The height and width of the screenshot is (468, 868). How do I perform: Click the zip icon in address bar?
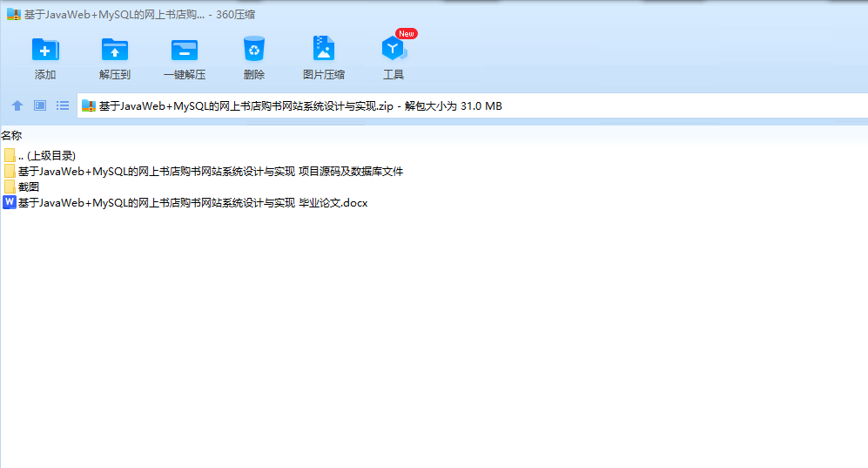[x=89, y=105]
